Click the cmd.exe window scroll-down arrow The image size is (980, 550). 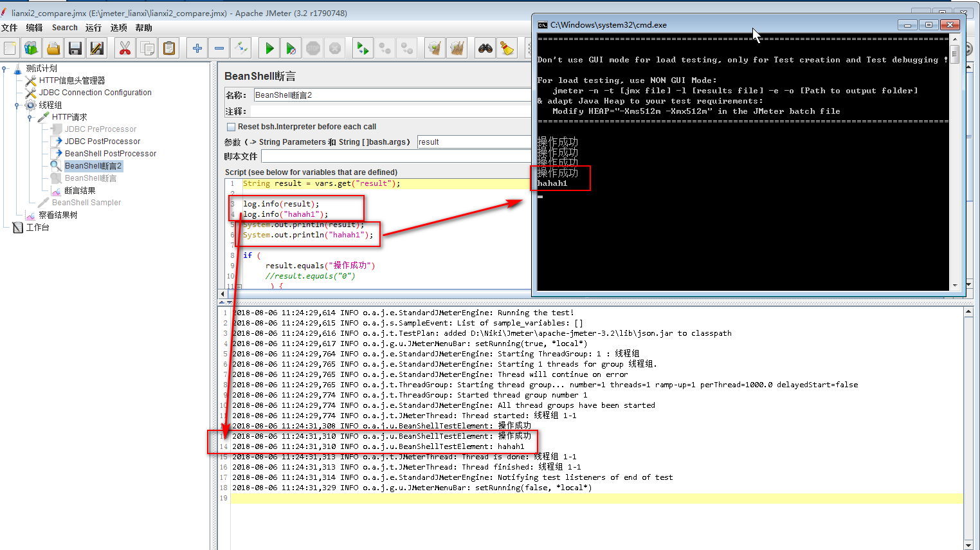(955, 285)
